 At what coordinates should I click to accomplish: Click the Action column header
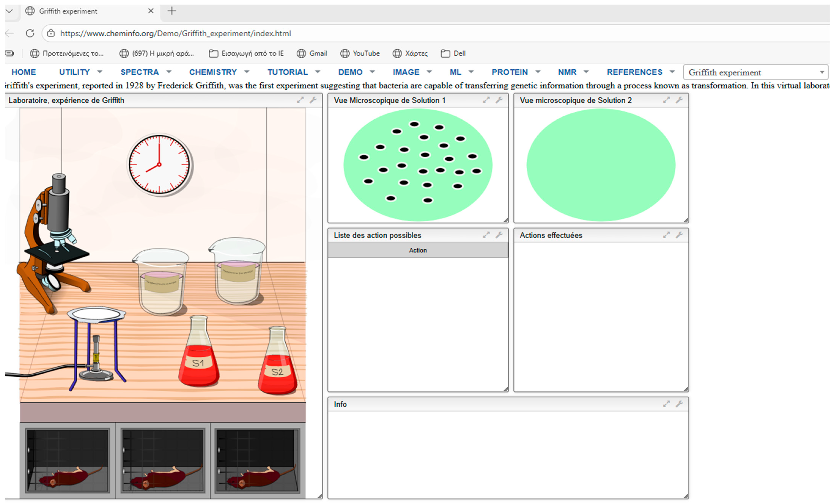418,250
